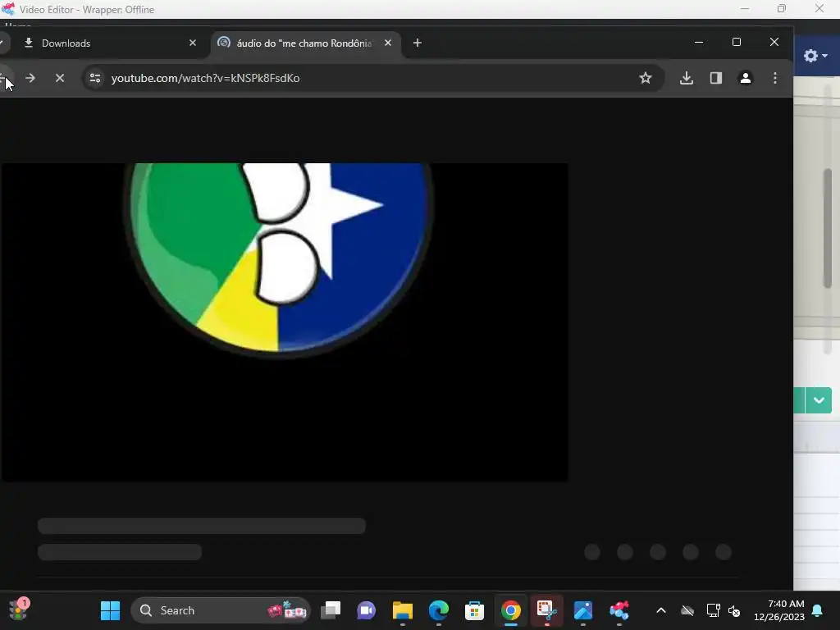The height and width of the screenshot is (630, 840).
Task: Open a new browser tab
Action: [x=418, y=43]
